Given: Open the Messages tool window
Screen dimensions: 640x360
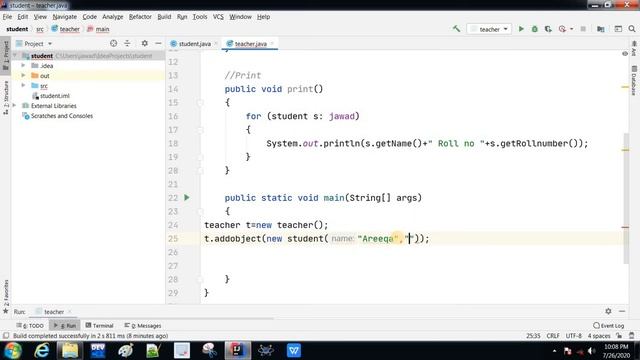Looking at the screenshot, I should 143,325.
